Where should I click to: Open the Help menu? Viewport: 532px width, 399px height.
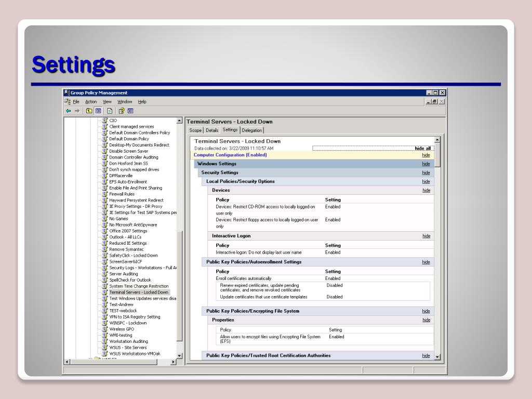142,102
